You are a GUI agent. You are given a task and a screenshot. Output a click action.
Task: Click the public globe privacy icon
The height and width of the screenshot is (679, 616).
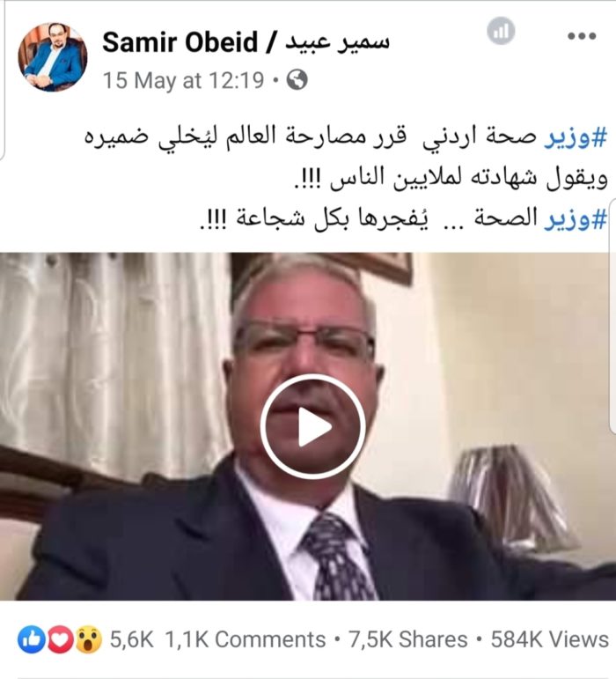[x=297, y=79]
